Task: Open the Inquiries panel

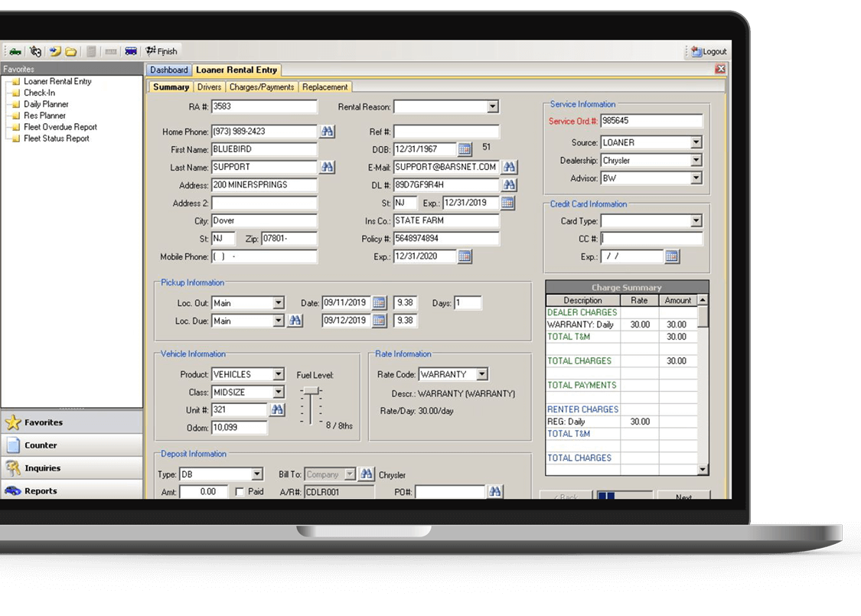Action: [72, 468]
